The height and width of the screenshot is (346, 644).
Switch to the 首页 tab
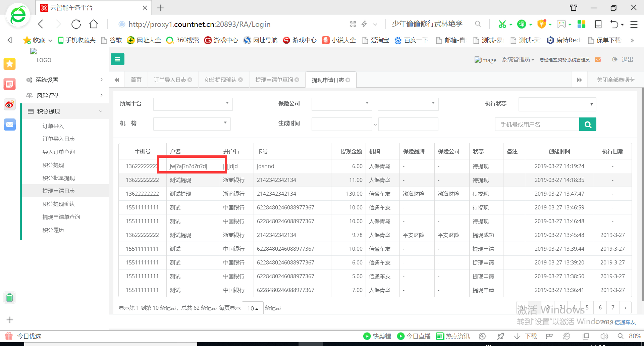[136, 80]
